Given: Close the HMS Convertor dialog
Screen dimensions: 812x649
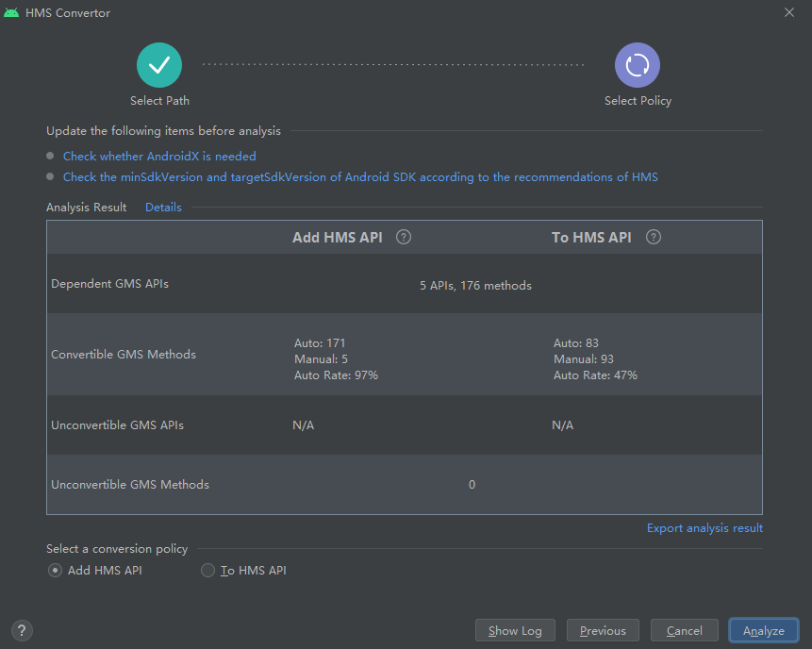Looking at the screenshot, I should [x=788, y=12].
